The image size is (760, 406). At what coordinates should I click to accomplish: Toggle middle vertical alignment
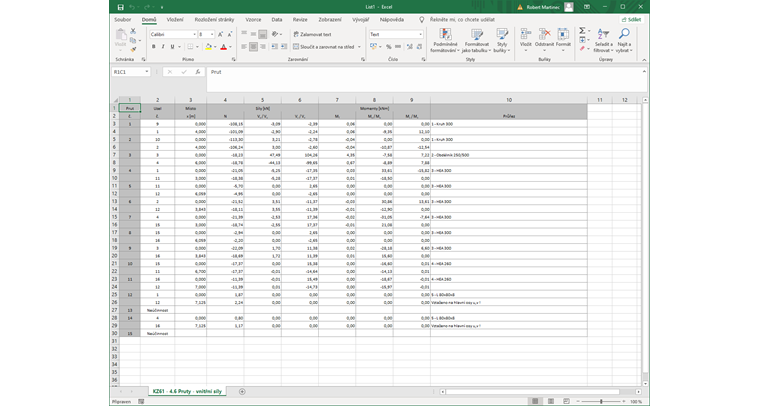click(x=253, y=34)
